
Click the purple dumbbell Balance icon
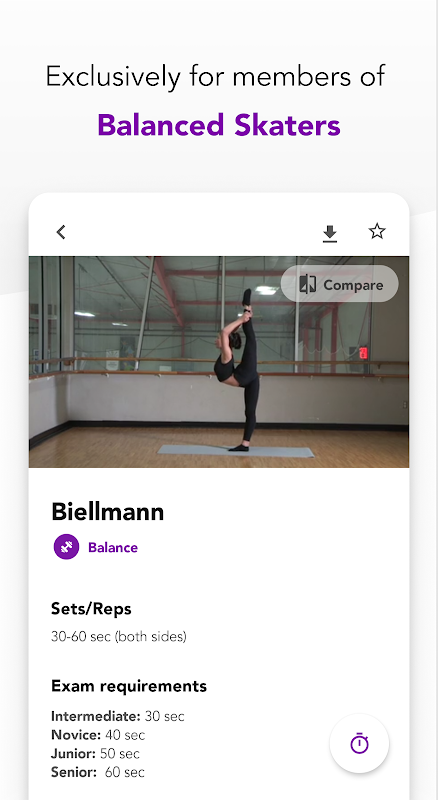[66, 547]
